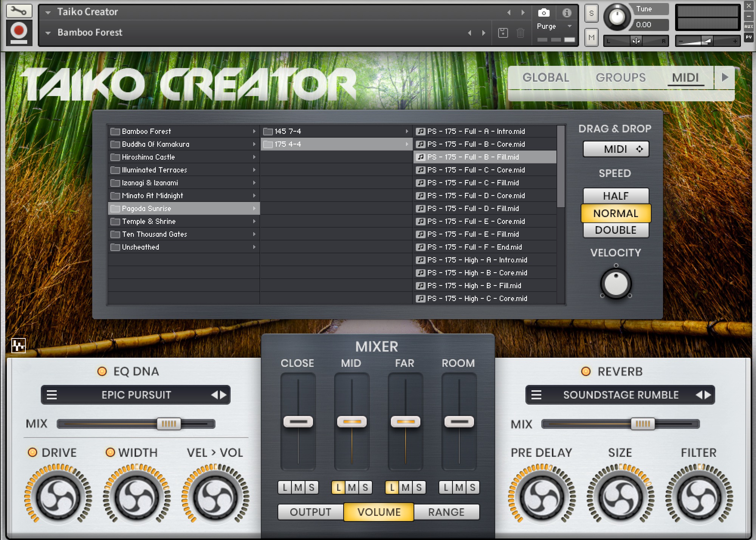Click the AUX button in header
This screenshot has height=540, width=756.
click(x=749, y=26)
